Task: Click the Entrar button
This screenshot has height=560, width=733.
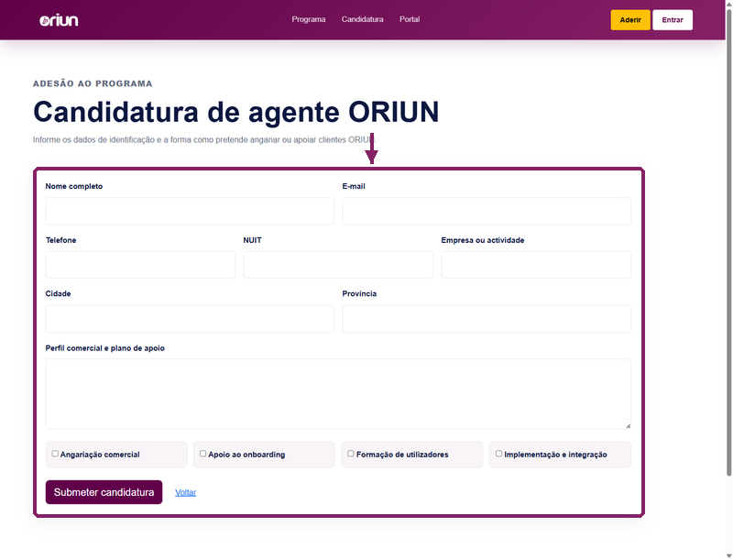Action: (x=673, y=19)
